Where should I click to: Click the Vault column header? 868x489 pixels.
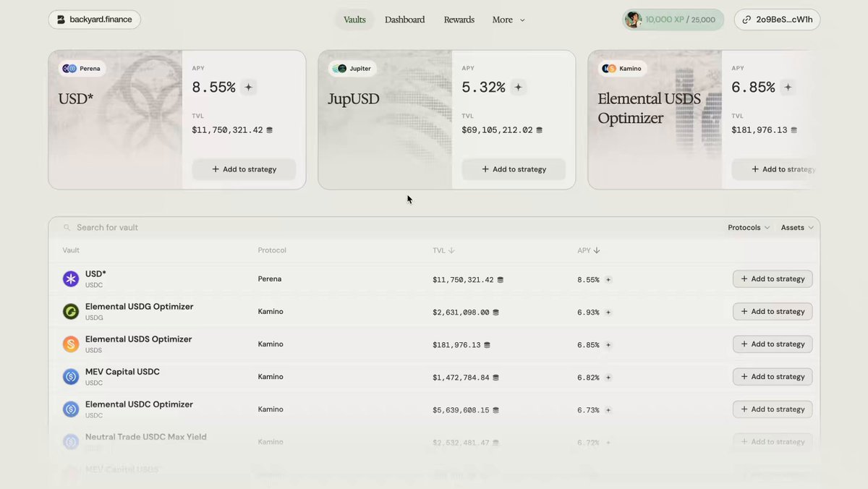(71, 250)
